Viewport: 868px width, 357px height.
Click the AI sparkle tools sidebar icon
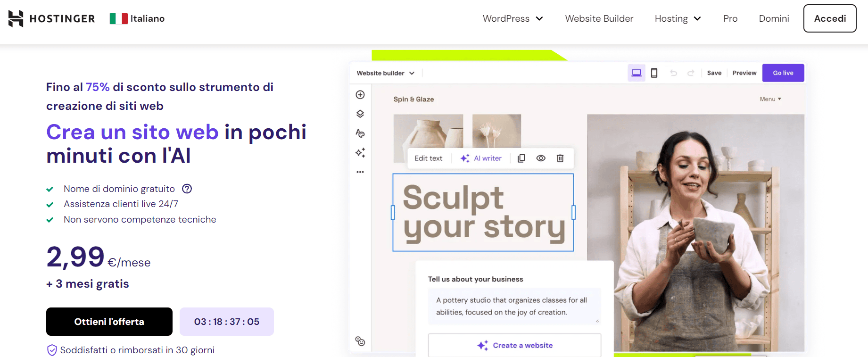(360, 153)
